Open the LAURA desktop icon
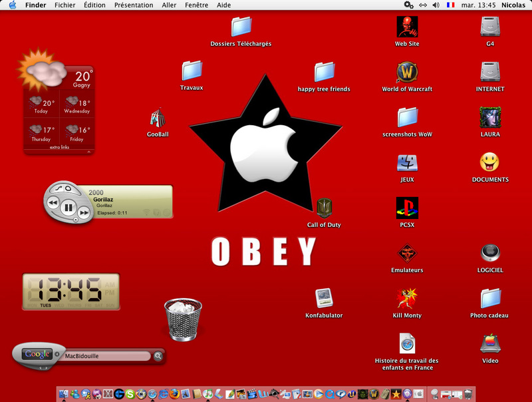 (490, 118)
